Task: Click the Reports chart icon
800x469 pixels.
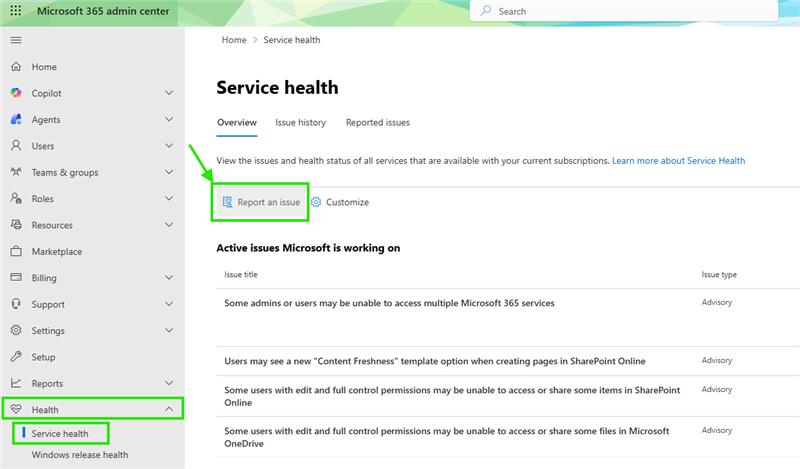Action: [16, 383]
